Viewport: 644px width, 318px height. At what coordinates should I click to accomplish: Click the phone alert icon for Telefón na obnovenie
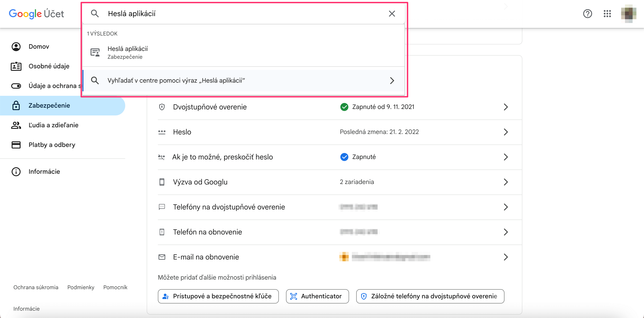click(162, 232)
